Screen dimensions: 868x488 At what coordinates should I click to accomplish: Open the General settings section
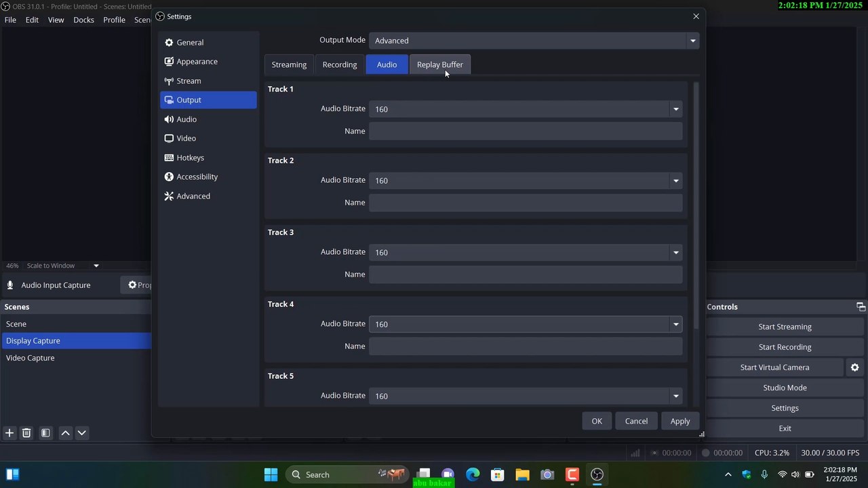tap(208, 42)
